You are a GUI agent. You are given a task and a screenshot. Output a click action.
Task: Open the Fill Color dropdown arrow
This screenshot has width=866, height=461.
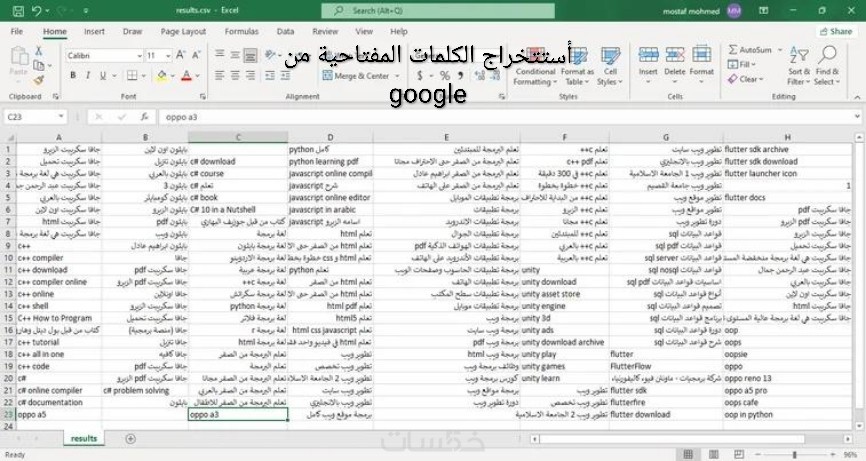pos(172,76)
